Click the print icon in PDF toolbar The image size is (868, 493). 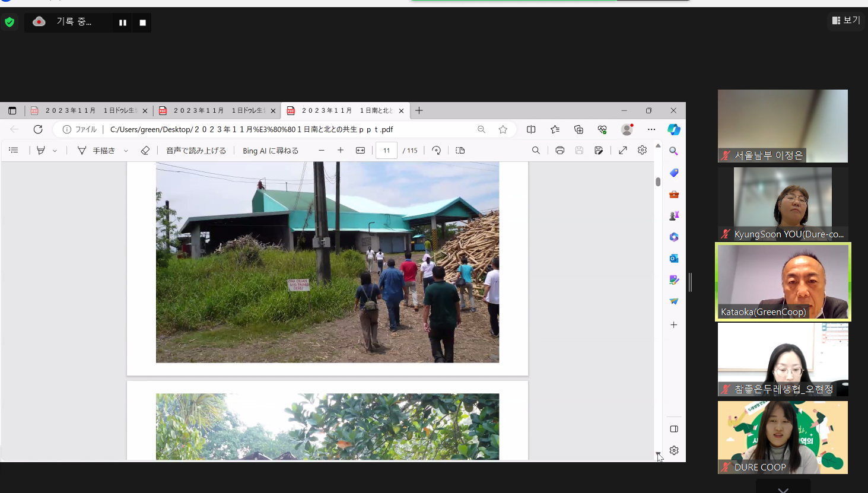559,151
